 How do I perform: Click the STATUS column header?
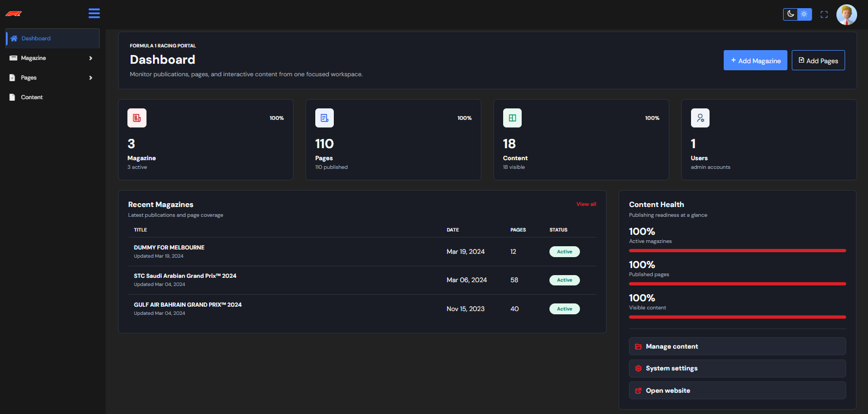pos(558,230)
